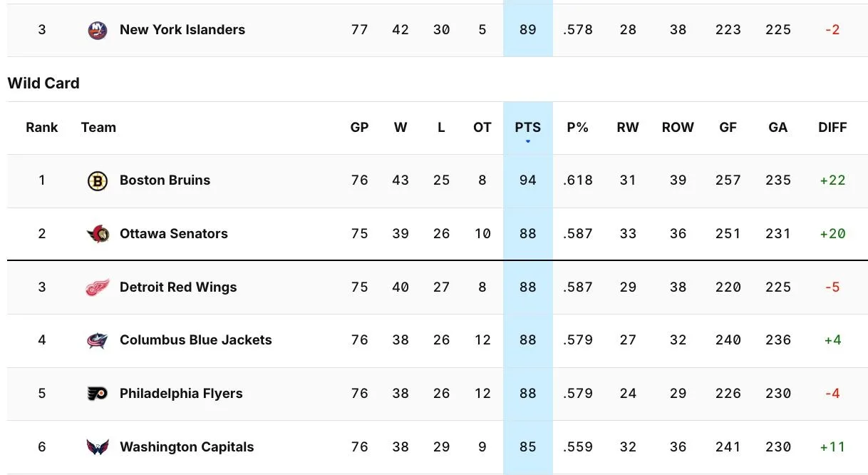Click the RW column header
Viewport: 868px width, 475px height.
click(628, 128)
